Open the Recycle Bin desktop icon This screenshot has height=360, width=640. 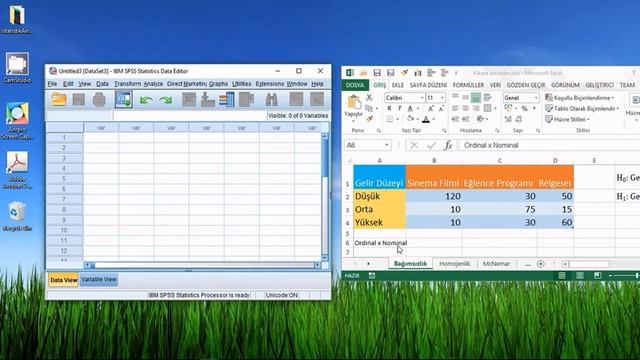[x=17, y=216]
